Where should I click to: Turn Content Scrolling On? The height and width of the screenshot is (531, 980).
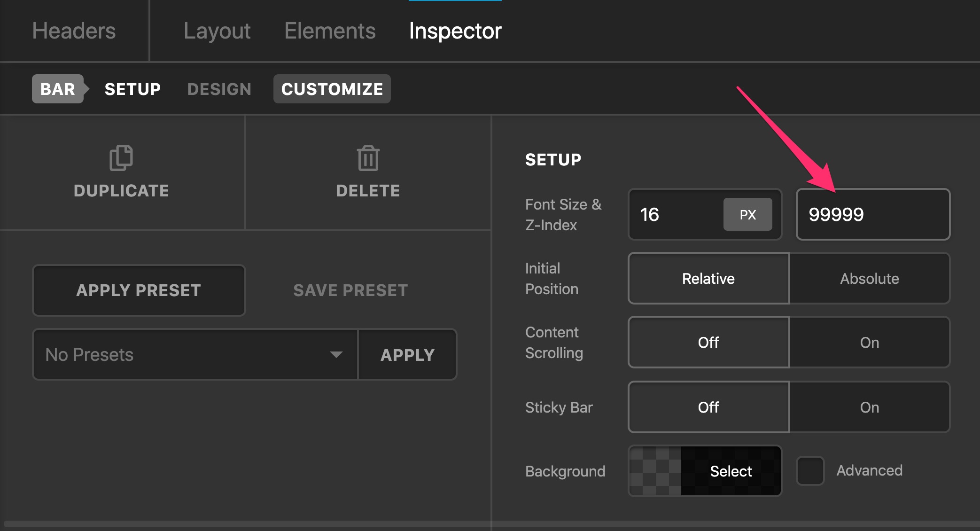click(x=870, y=342)
